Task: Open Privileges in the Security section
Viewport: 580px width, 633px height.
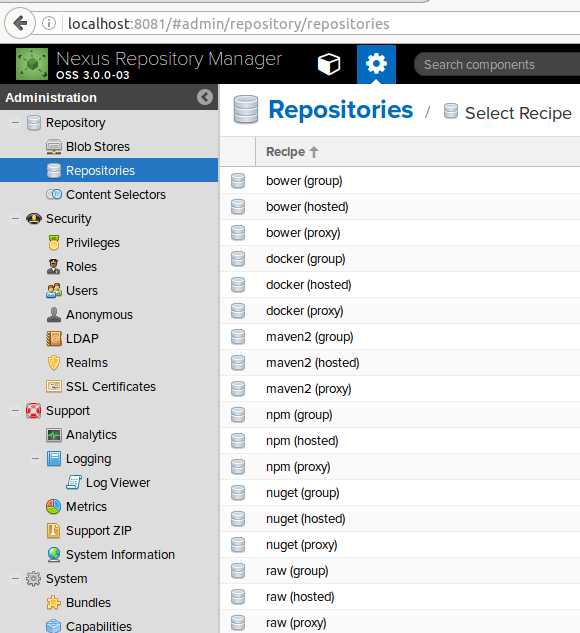Action: point(93,243)
